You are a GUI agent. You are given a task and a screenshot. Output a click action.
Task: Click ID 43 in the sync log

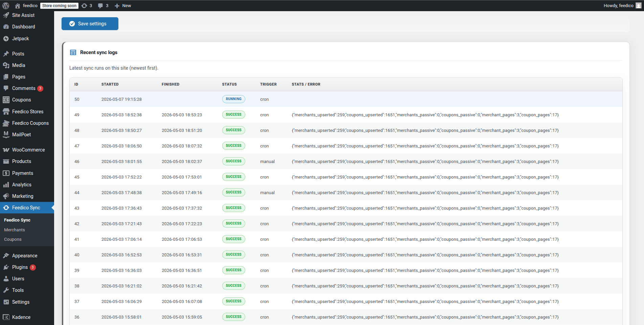click(77, 208)
